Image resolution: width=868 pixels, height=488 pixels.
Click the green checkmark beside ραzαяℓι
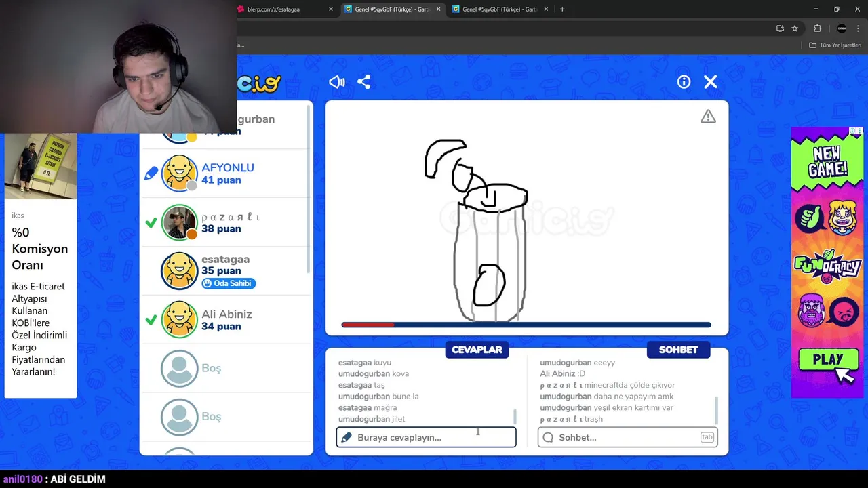[x=151, y=222]
